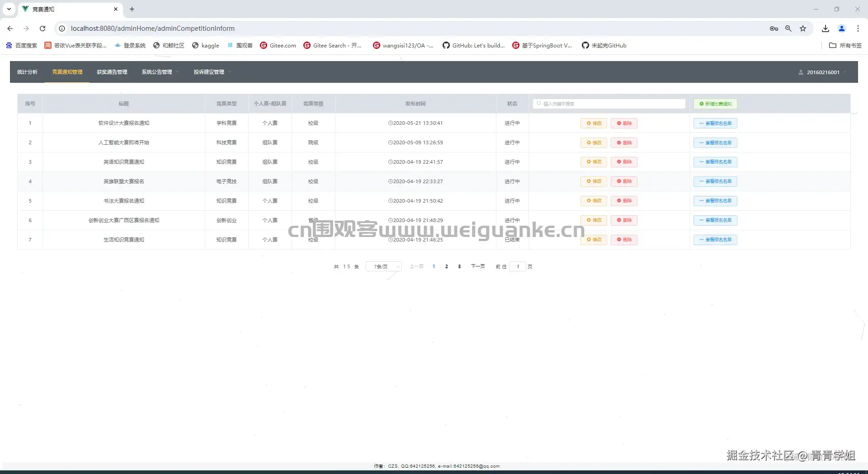
Task: Delete the 软件设计大赛报名通知 row
Action: pos(624,123)
